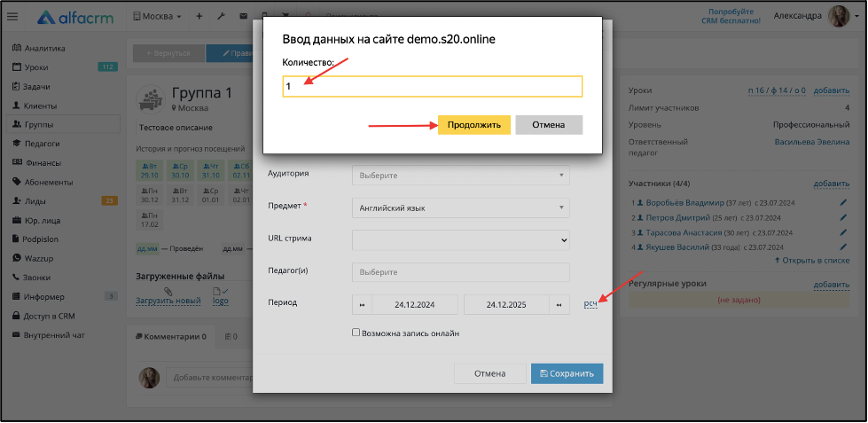The height and width of the screenshot is (423, 868).
Task: Click the Вернуться button
Action: tap(168, 53)
